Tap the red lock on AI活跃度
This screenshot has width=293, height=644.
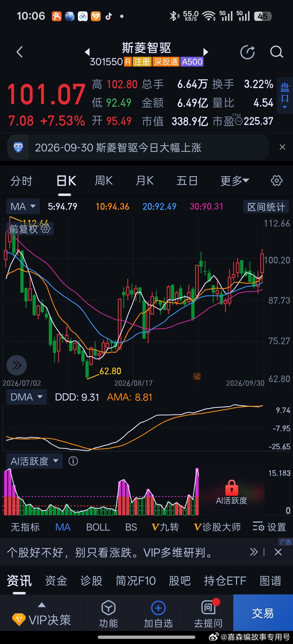coord(231,488)
